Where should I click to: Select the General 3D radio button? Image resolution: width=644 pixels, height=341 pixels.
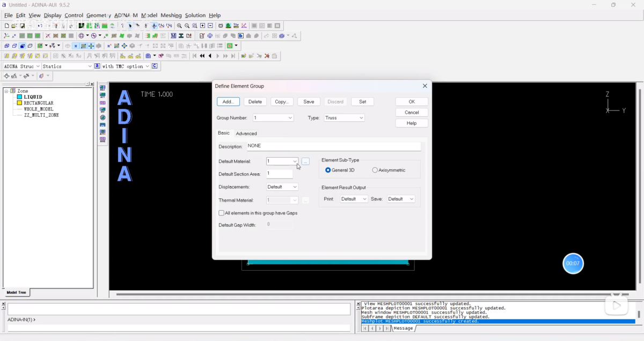tap(328, 170)
